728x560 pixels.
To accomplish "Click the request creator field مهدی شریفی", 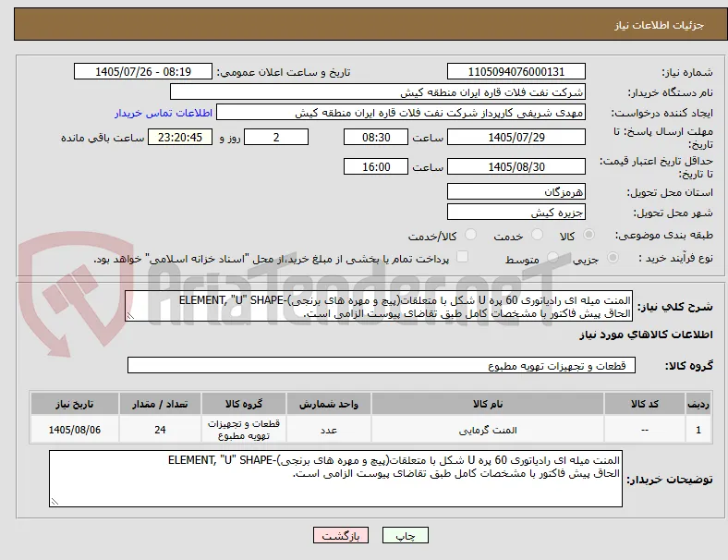I will 401,113.
